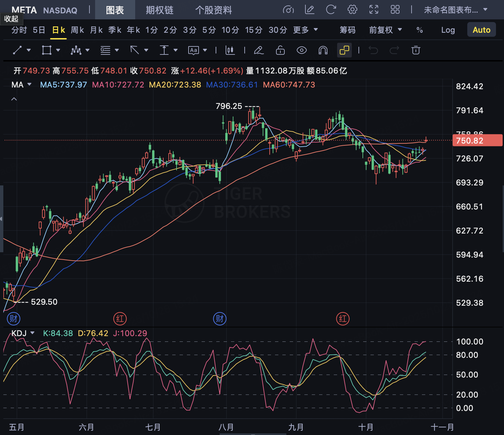The width and height of the screenshot is (504, 435).
Task: Select the 周k timeframe
Action: click(77, 30)
